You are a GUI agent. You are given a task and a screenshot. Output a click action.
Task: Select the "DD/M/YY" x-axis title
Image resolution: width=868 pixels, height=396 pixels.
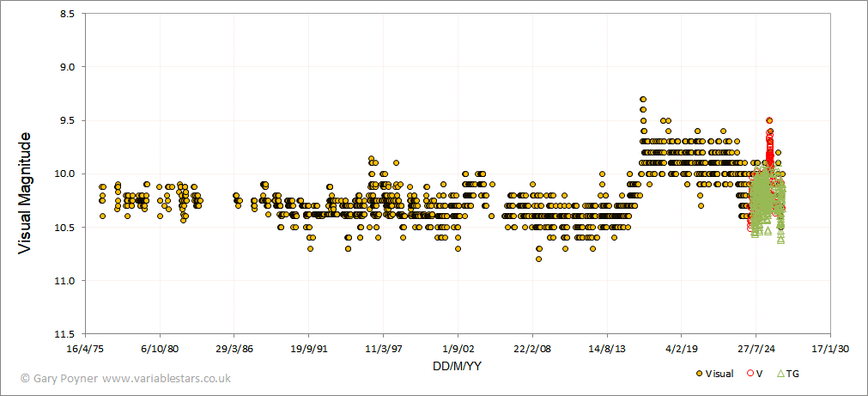pos(458,366)
